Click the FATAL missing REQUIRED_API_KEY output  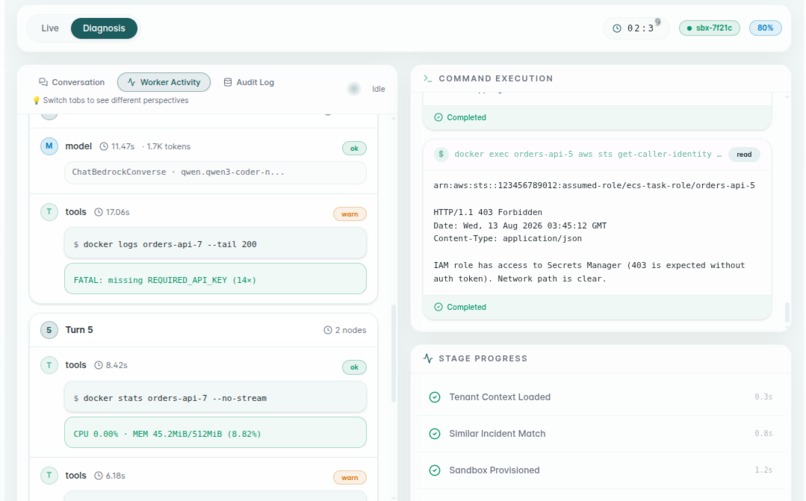[215, 280]
